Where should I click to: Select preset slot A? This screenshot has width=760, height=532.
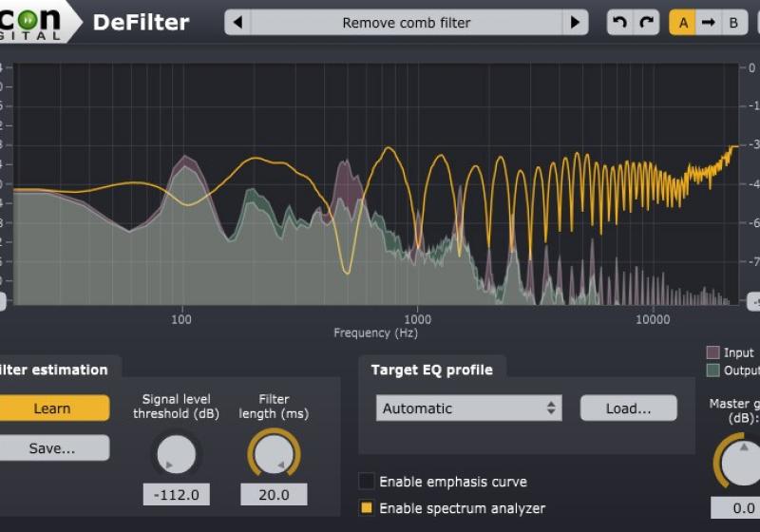tap(682, 23)
